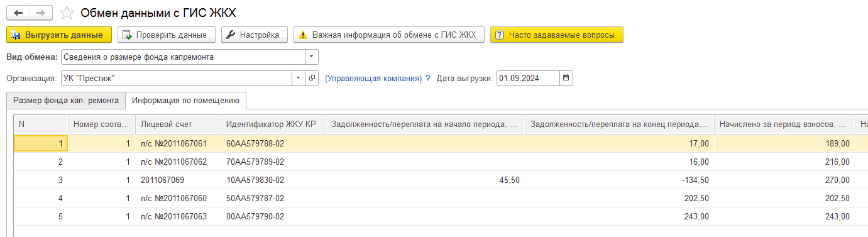Click the Проверить данные button
Screen dimensions: 868x237
tap(167, 35)
